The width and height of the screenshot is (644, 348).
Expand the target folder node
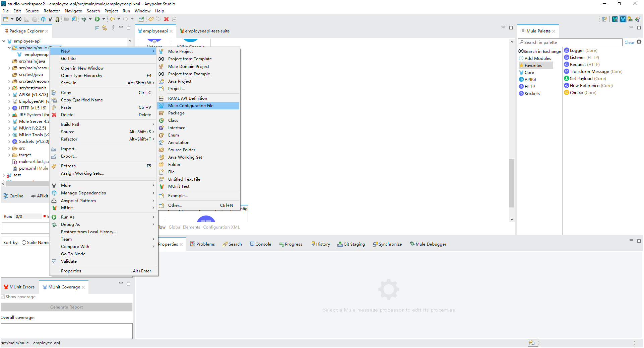point(9,155)
